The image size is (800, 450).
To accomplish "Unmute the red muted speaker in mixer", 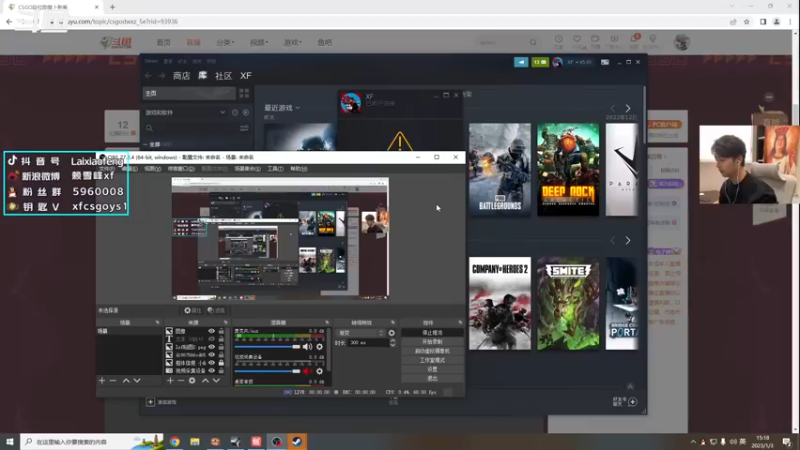I will coord(307,371).
